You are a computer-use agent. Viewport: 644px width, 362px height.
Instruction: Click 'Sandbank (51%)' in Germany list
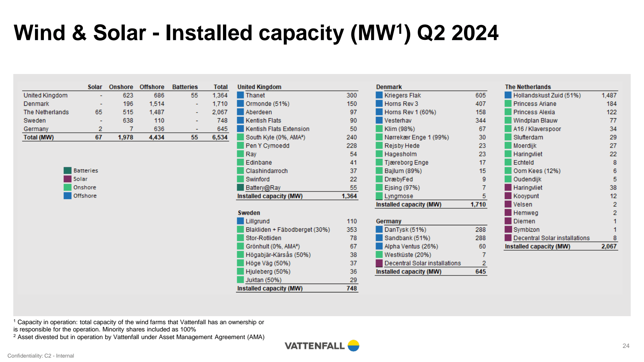tap(407, 238)
